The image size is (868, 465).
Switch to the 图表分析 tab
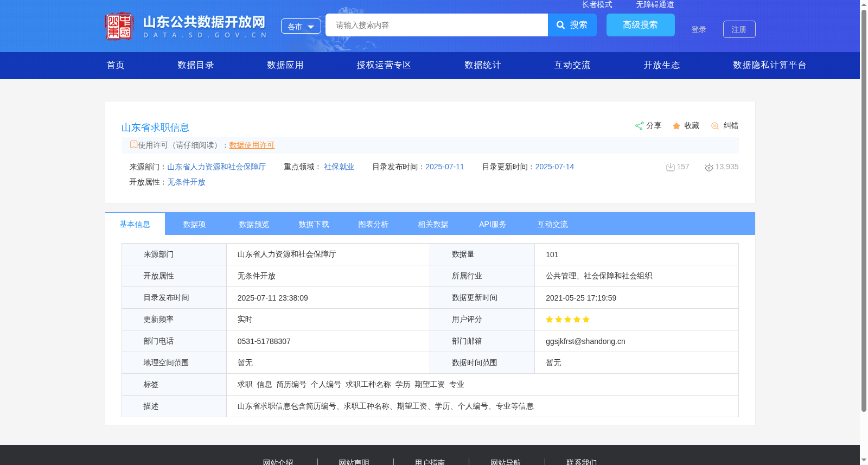tap(374, 224)
